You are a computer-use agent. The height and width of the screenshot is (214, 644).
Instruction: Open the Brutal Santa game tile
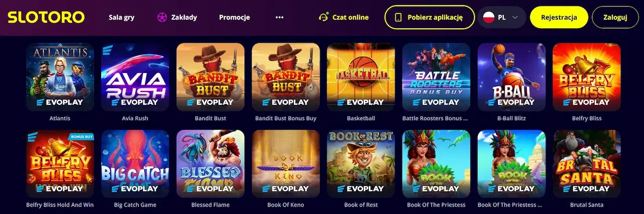pyautogui.click(x=587, y=164)
